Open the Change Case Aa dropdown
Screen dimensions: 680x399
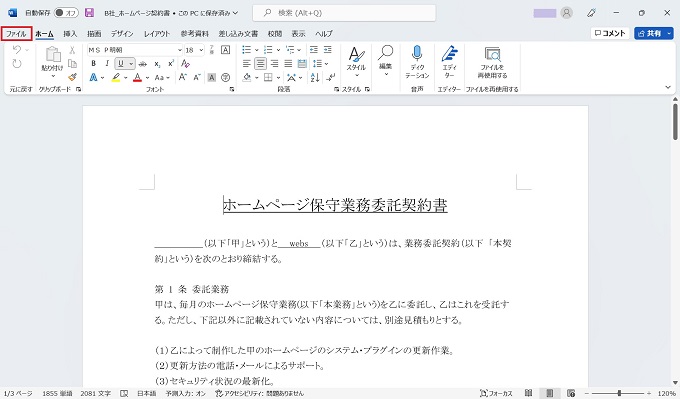tap(162, 78)
